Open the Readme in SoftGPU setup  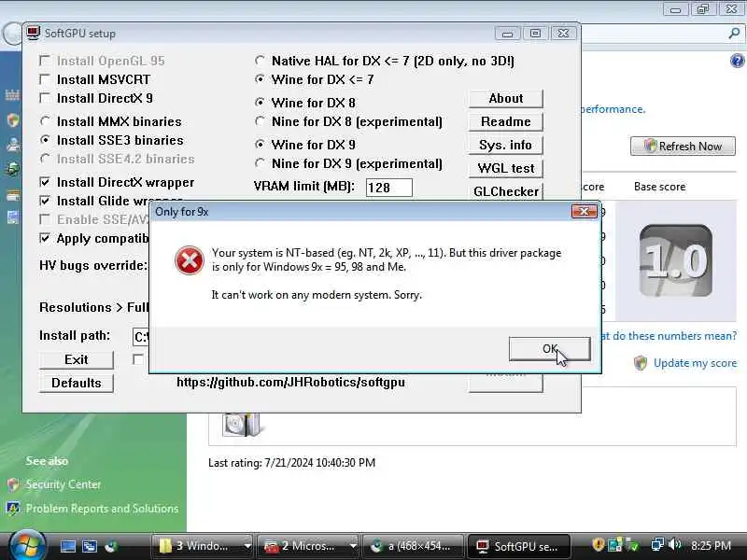505,122
